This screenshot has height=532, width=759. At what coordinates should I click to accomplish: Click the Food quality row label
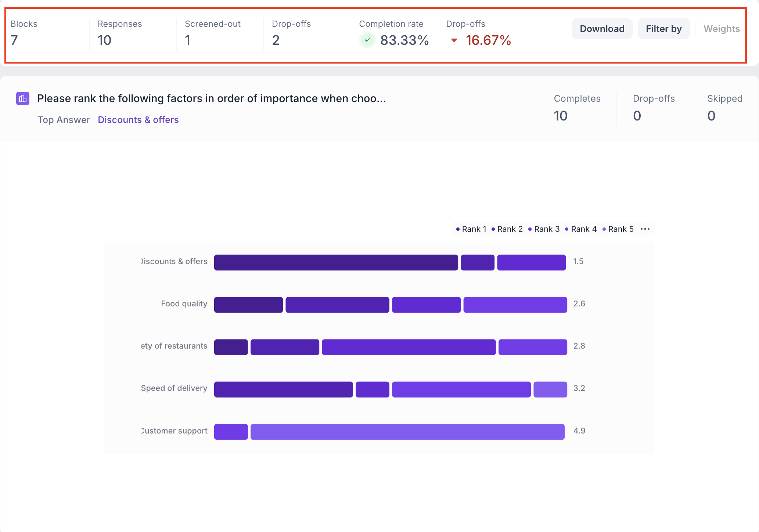pos(184,303)
